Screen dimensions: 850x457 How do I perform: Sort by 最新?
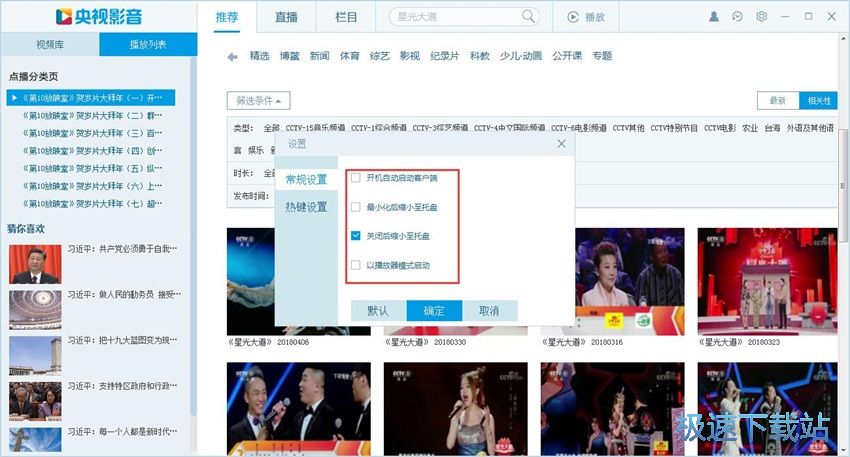pyautogui.click(x=778, y=101)
